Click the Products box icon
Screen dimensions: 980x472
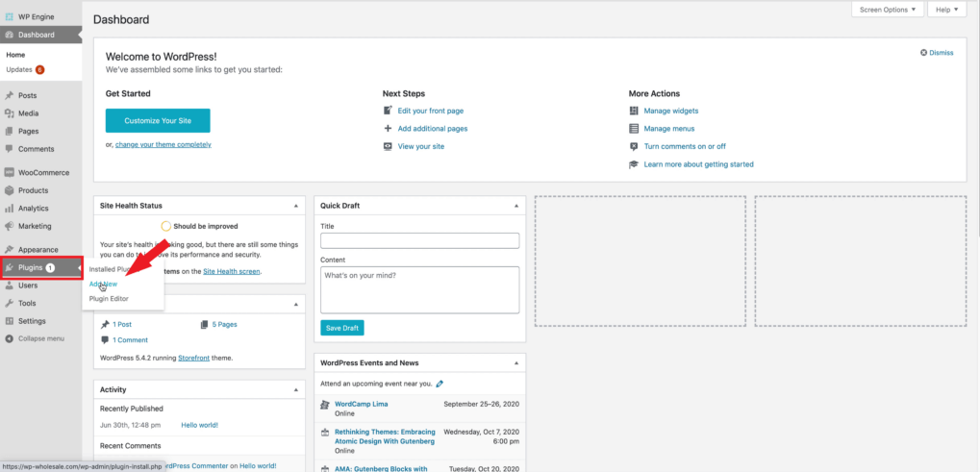(9, 190)
